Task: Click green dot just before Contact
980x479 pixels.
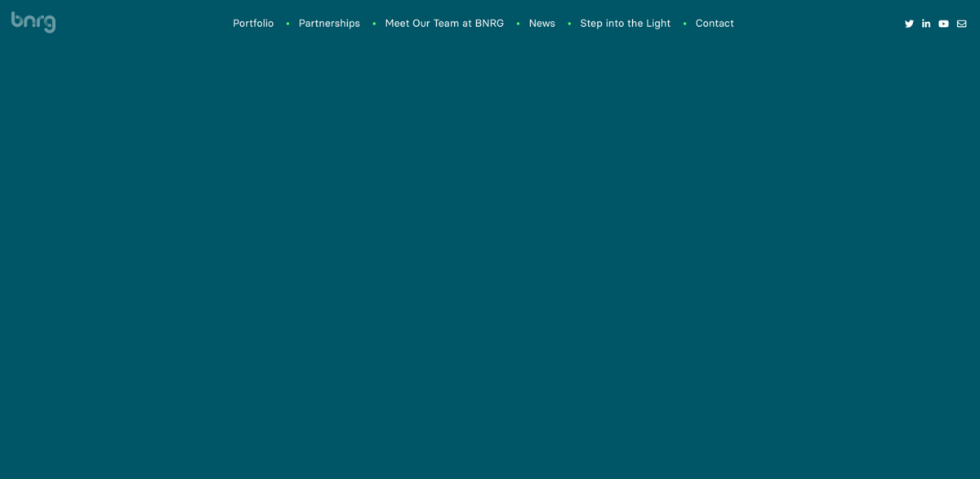Action: [x=684, y=24]
